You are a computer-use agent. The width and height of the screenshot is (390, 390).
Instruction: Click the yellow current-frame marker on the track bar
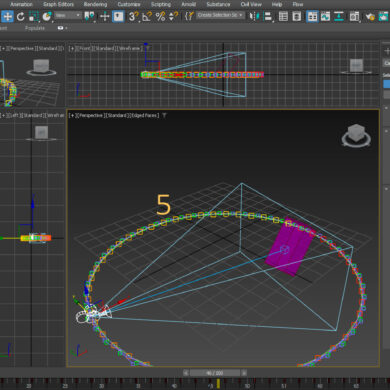(218, 383)
